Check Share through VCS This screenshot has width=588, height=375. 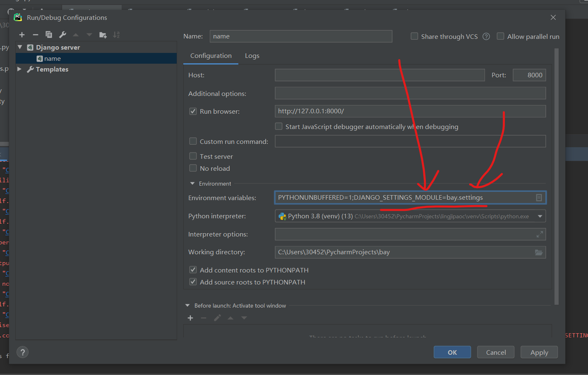point(414,36)
